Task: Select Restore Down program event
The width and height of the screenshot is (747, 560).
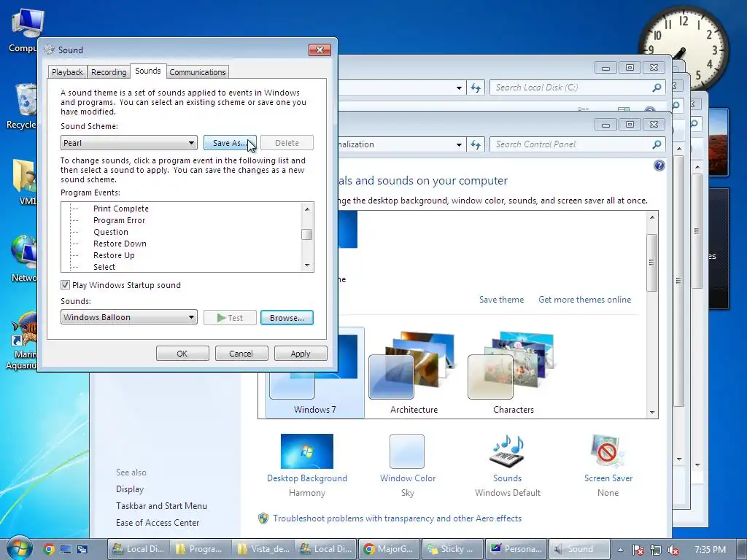Action: tap(120, 244)
